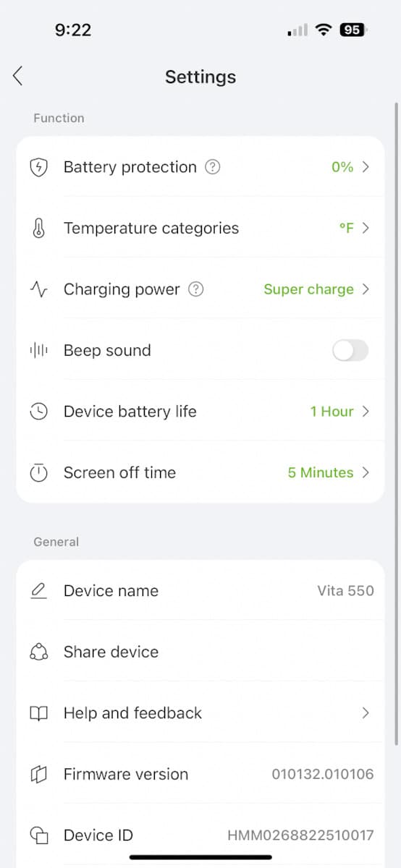Screen dimensions: 401x868
Task: Edit the Vita 550 device name
Action: (x=345, y=591)
